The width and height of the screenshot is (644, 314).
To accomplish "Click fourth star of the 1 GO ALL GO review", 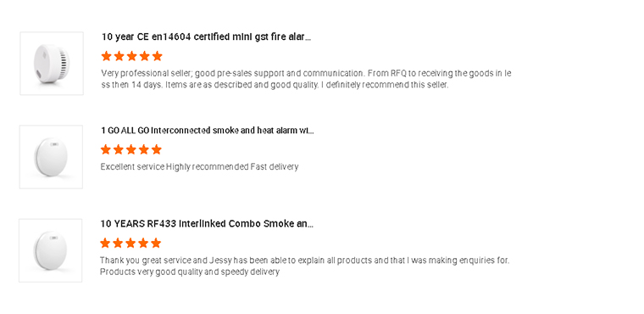I will (144, 149).
